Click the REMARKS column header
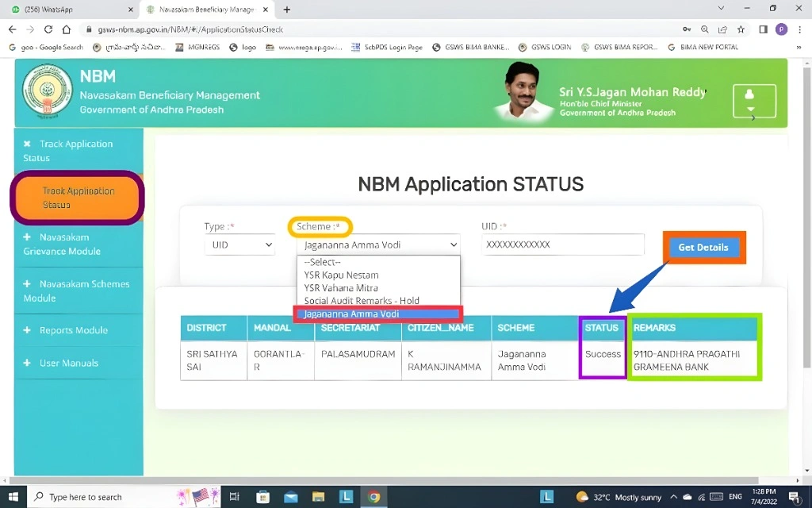812x508 pixels. 694,328
